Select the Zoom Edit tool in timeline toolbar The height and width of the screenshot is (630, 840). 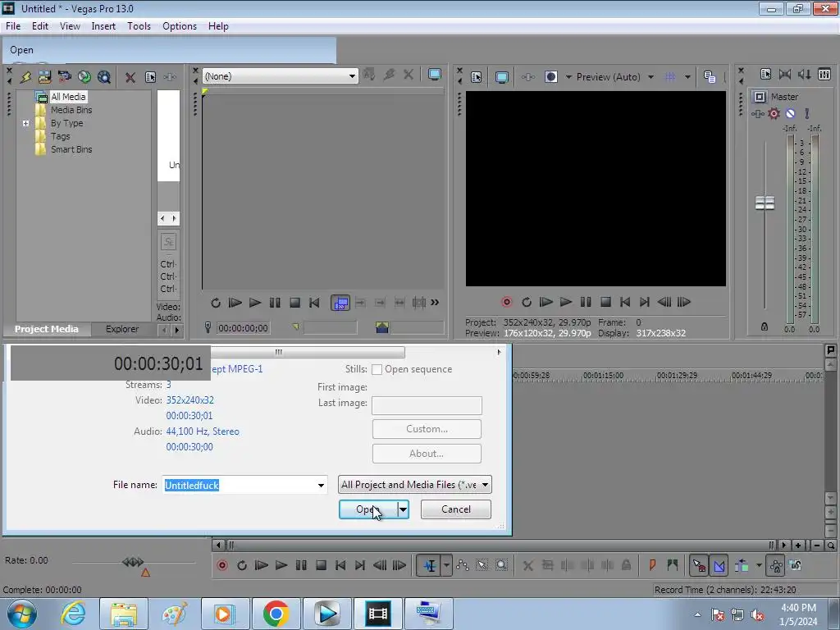point(501,565)
